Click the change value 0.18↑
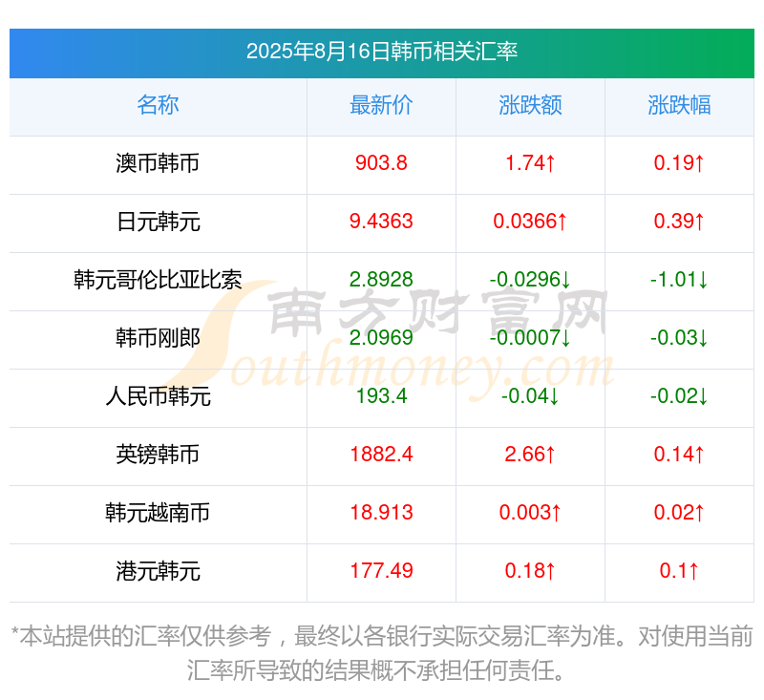The image size is (764, 700). coord(530,571)
